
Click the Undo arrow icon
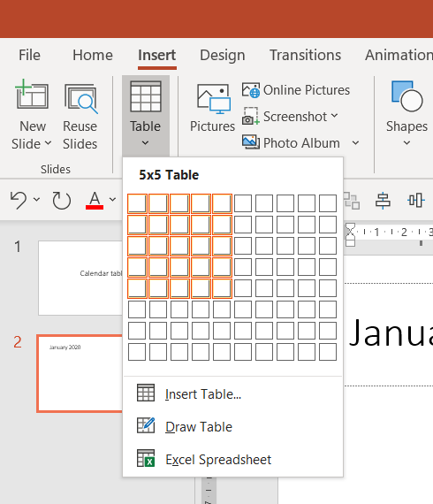tap(19, 200)
